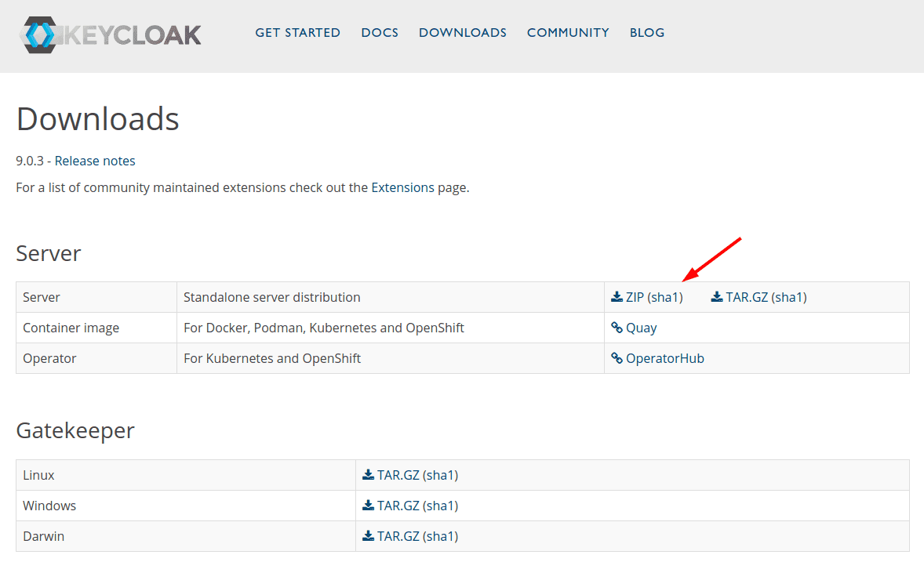This screenshot has width=924, height=562.
Task: Click download icon in Darwin Gatekeeper row
Action: (369, 536)
